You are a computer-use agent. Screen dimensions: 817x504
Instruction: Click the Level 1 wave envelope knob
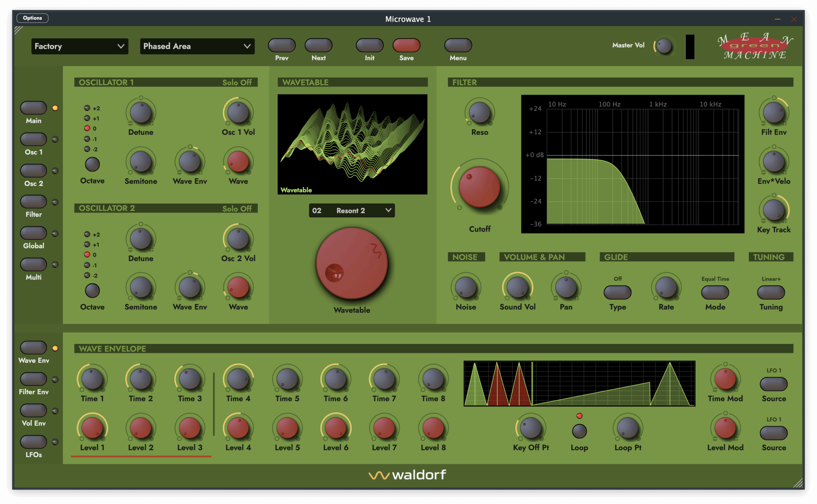pos(92,428)
